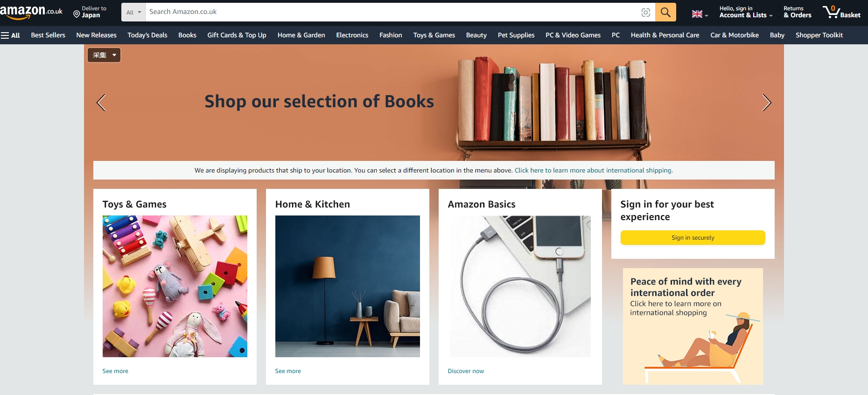Click the orange search magnifier button
Screen dimensions: 868x395
click(x=665, y=12)
